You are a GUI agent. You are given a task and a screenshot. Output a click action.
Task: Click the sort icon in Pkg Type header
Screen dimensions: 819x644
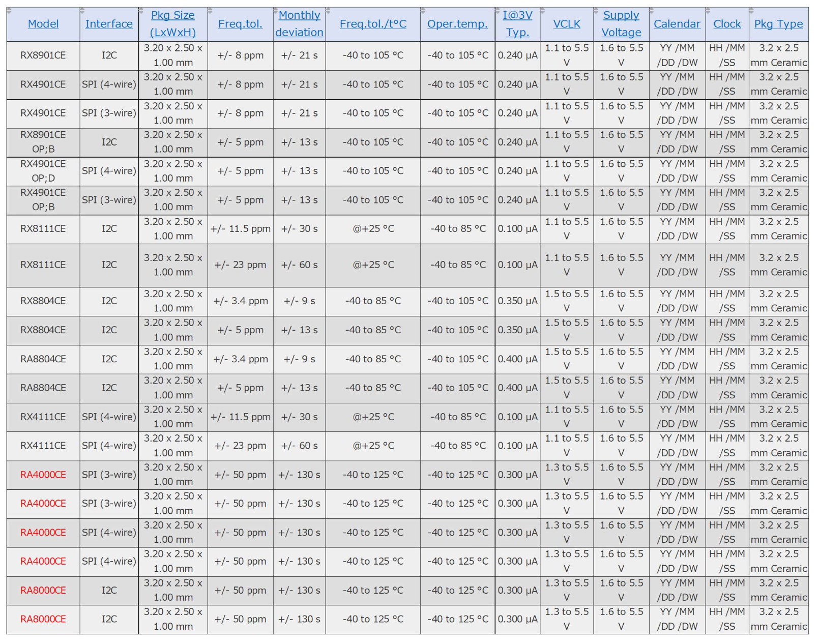(x=751, y=10)
